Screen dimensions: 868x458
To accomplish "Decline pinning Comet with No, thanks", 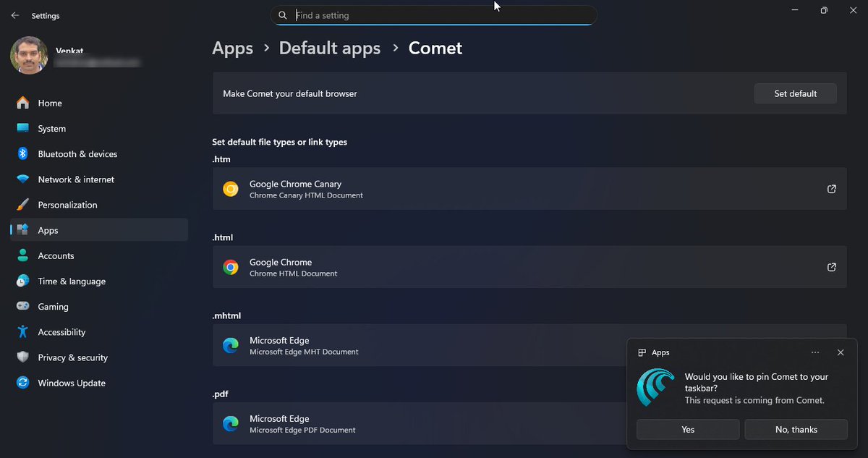I will 796,429.
